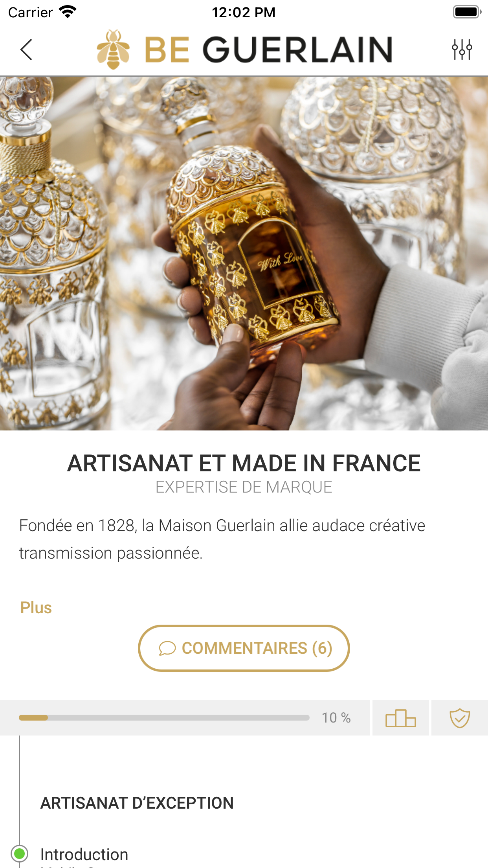Tap the BE GUERLAIN header title

tap(268, 50)
